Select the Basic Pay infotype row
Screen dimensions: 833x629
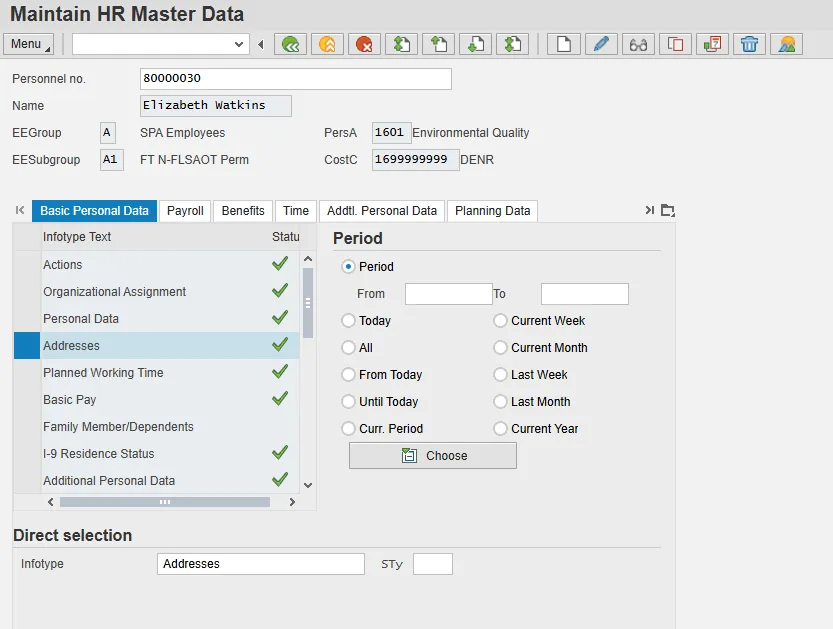click(70, 400)
